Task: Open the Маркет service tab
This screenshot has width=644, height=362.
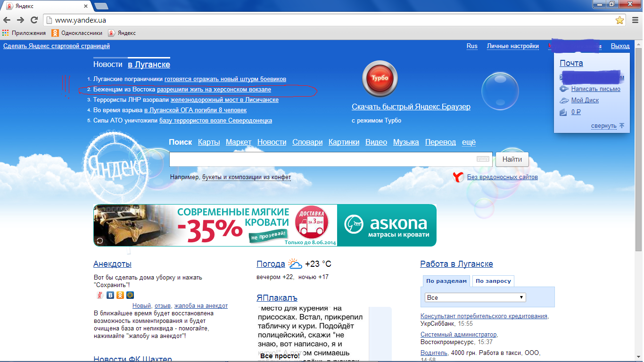Action: (239, 142)
